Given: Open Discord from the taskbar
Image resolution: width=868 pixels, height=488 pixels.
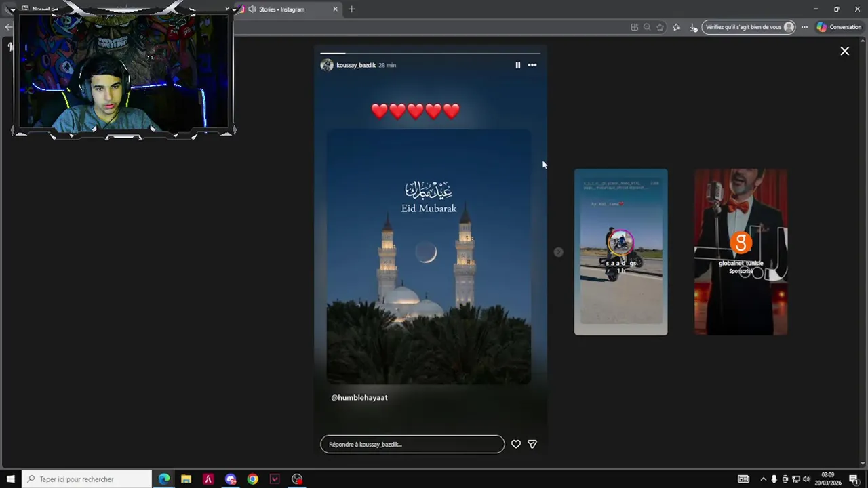Looking at the screenshot, I should click(231, 479).
